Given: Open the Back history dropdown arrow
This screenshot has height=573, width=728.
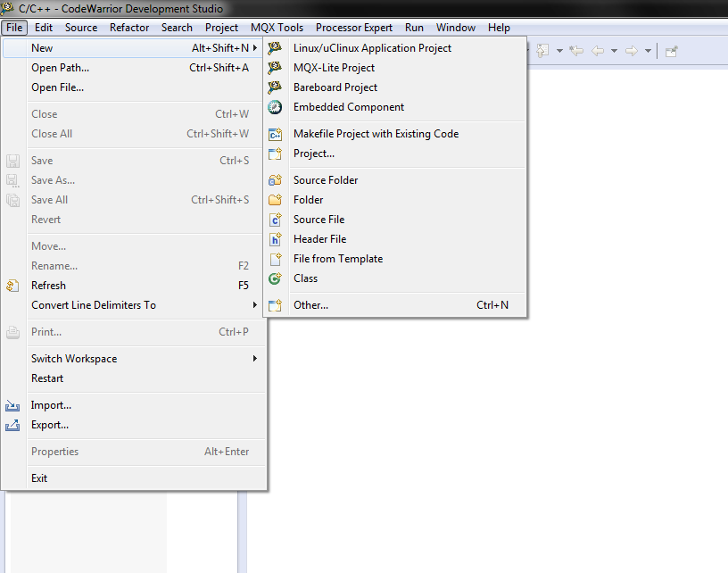Looking at the screenshot, I should [614, 51].
